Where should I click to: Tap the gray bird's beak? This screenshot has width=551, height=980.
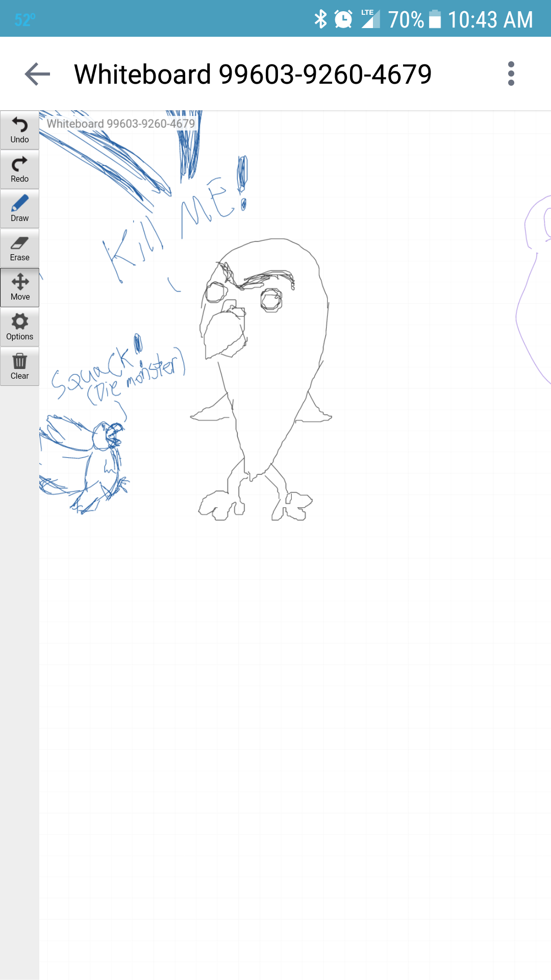pos(224,332)
